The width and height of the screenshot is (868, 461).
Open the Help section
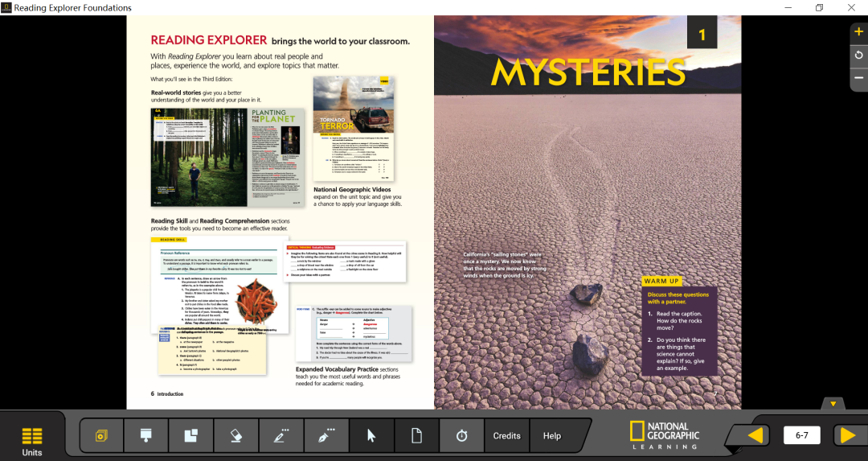coord(552,436)
